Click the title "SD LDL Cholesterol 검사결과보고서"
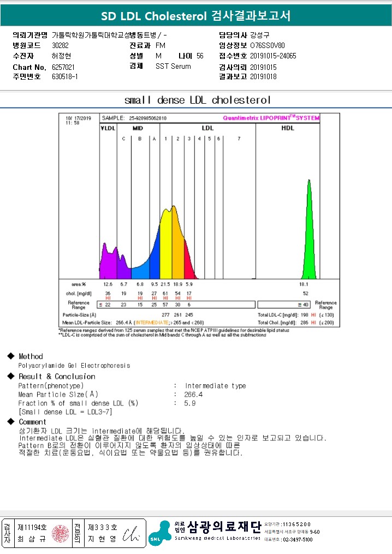The width and height of the screenshot is (392, 554). click(195, 16)
